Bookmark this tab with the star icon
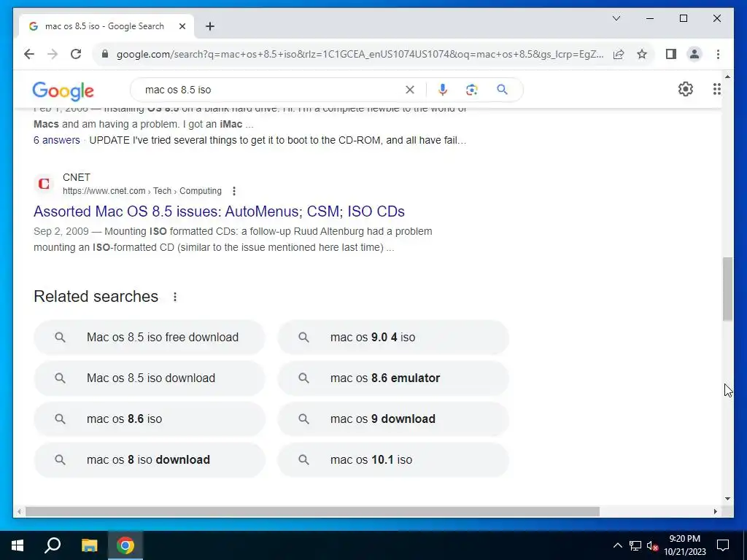Screen dimensions: 747x560 click(x=642, y=54)
